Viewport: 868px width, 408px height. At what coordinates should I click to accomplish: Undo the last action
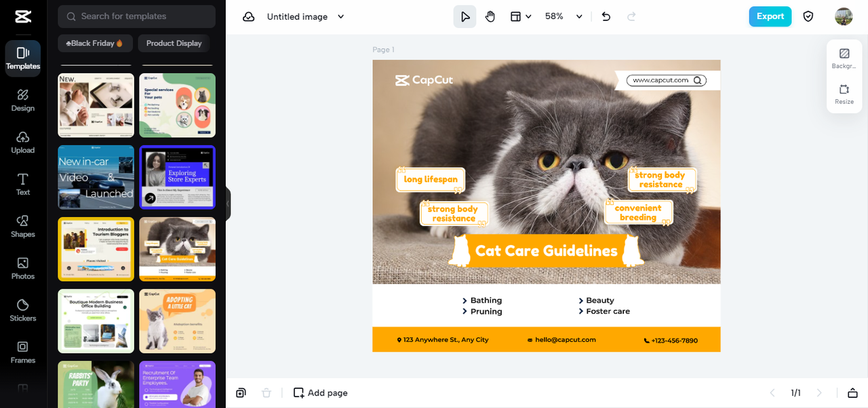pos(606,16)
